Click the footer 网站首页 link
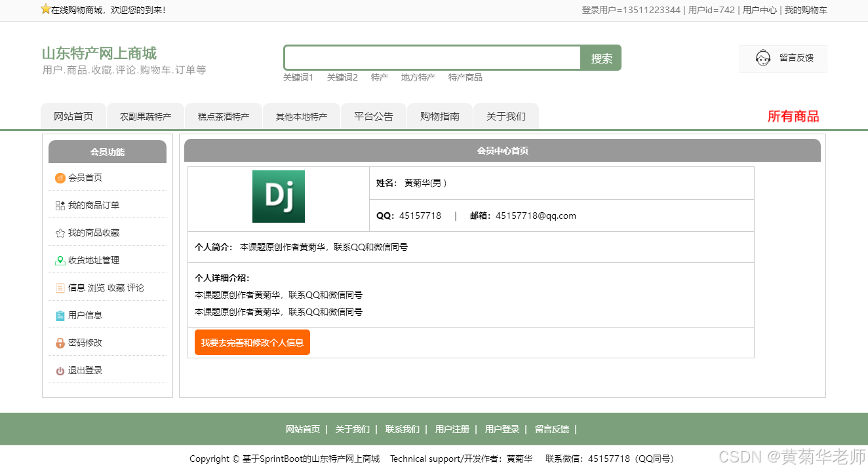This screenshot has height=471, width=868. (x=303, y=429)
